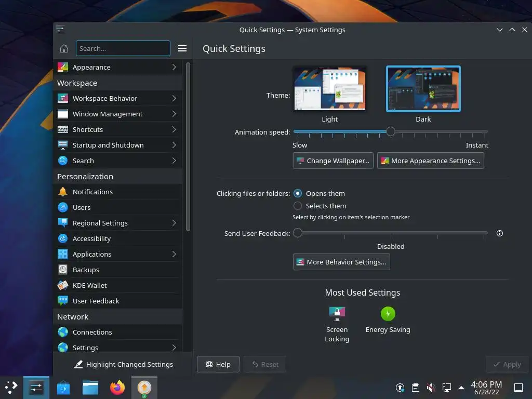Click the Users icon
The height and width of the screenshot is (399, 532).
tap(63, 207)
